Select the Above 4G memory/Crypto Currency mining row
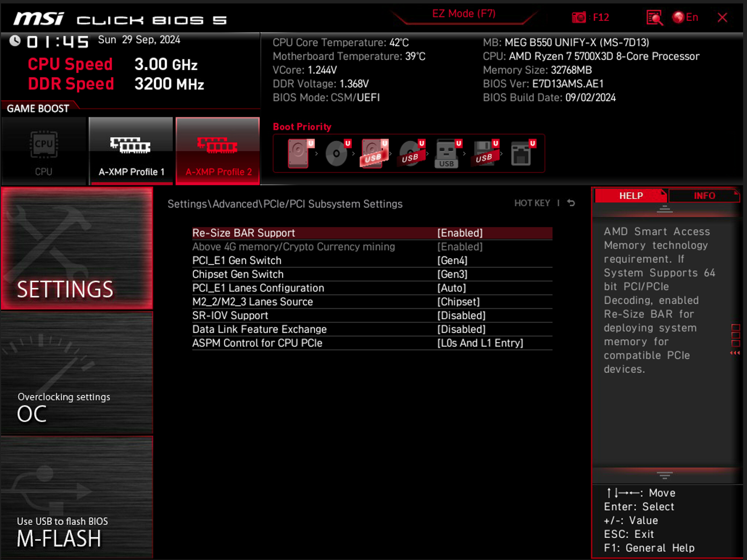747x560 pixels. click(372, 247)
